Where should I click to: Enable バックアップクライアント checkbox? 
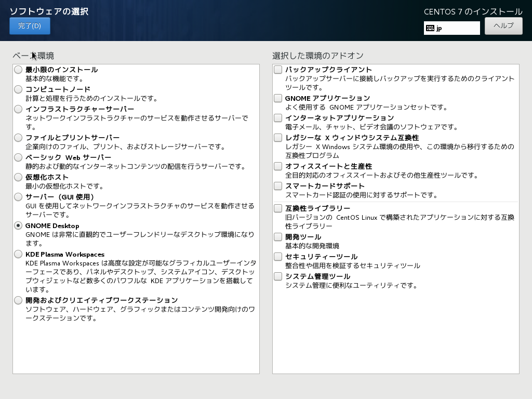(278, 70)
